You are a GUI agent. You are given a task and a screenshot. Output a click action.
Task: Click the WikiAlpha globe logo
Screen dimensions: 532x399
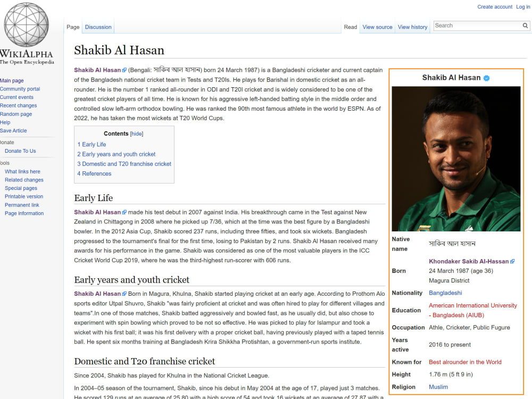26,24
